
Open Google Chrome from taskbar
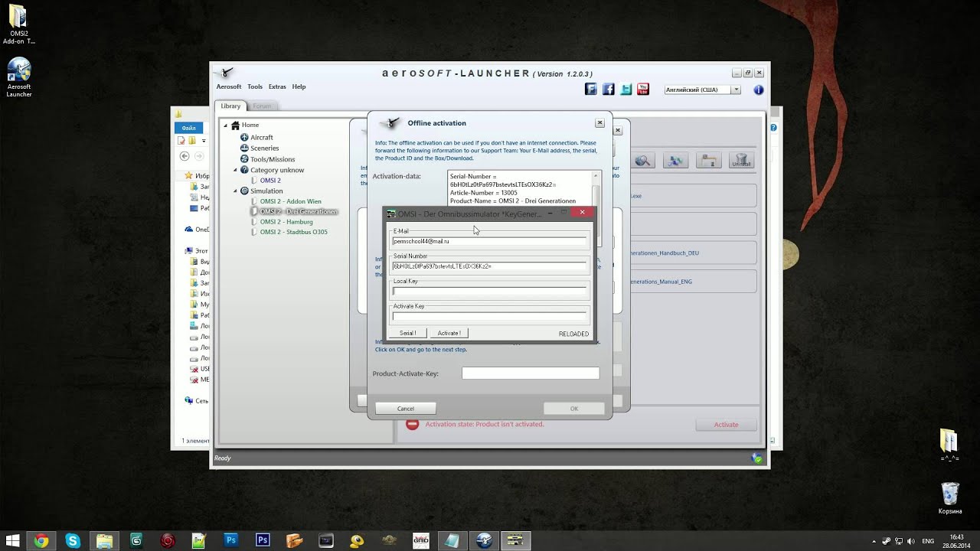coord(41,540)
